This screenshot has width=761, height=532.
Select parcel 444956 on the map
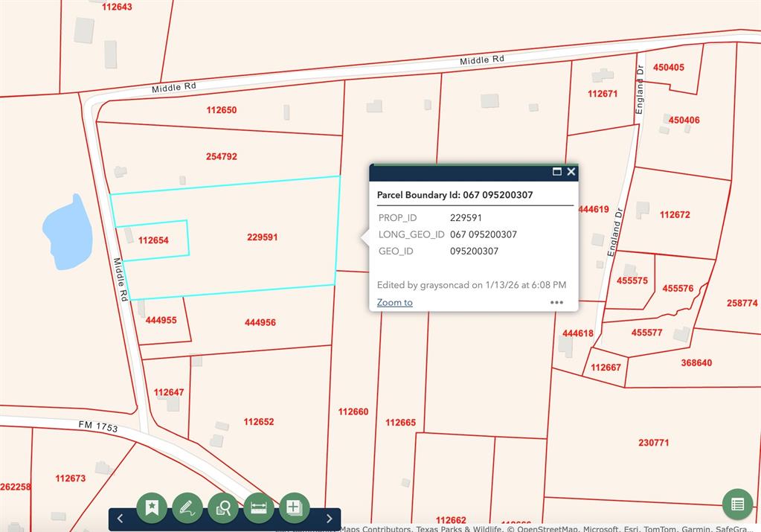pyautogui.click(x=260, y=322)
